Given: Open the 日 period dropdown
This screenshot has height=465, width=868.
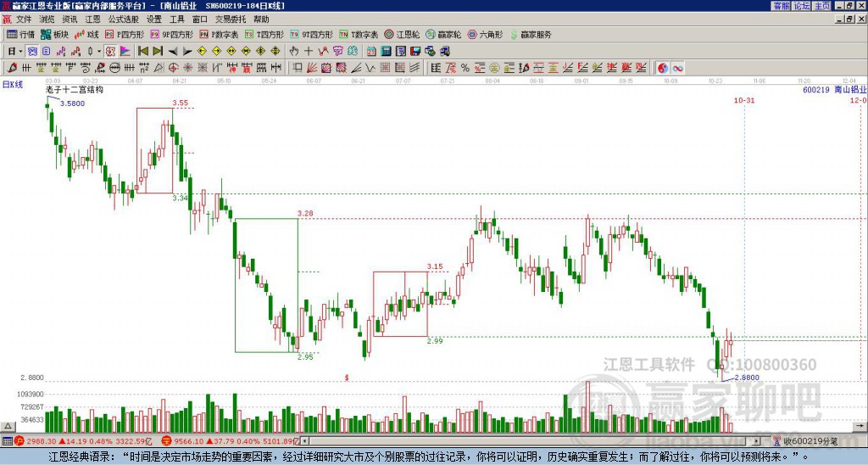Looking at the screenshot, I should pos(14,51).
